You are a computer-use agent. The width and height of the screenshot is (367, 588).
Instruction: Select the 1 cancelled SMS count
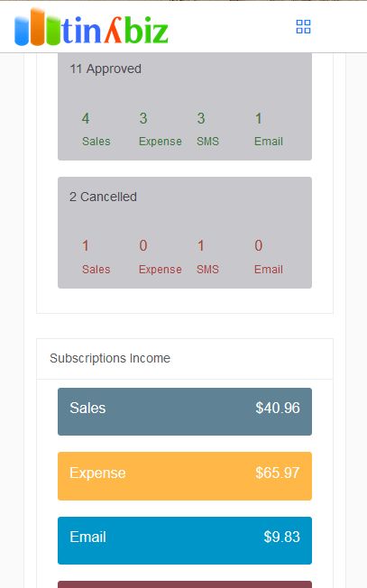[x=201, y=246]
